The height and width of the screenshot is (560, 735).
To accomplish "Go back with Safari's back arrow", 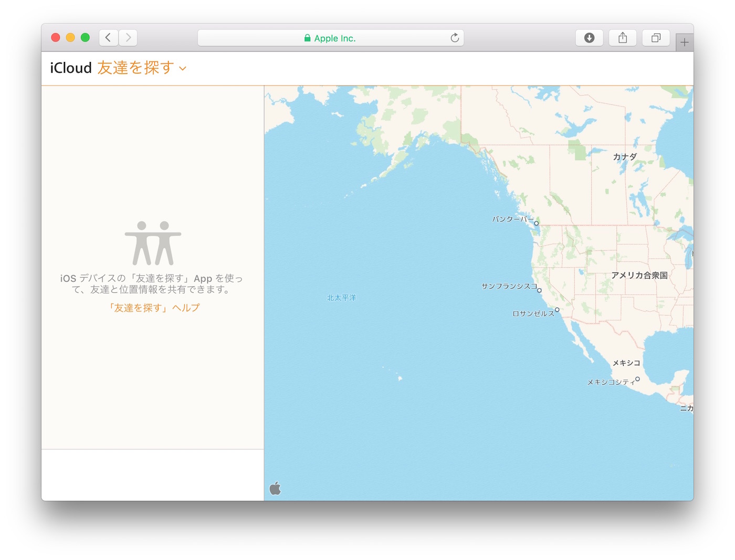I will (x=108, y=38).
